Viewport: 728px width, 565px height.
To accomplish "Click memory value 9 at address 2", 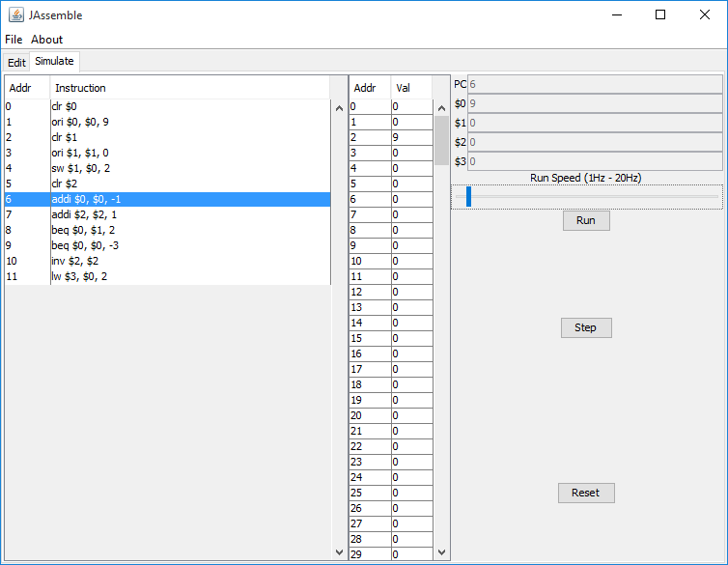I will point(412,137).
